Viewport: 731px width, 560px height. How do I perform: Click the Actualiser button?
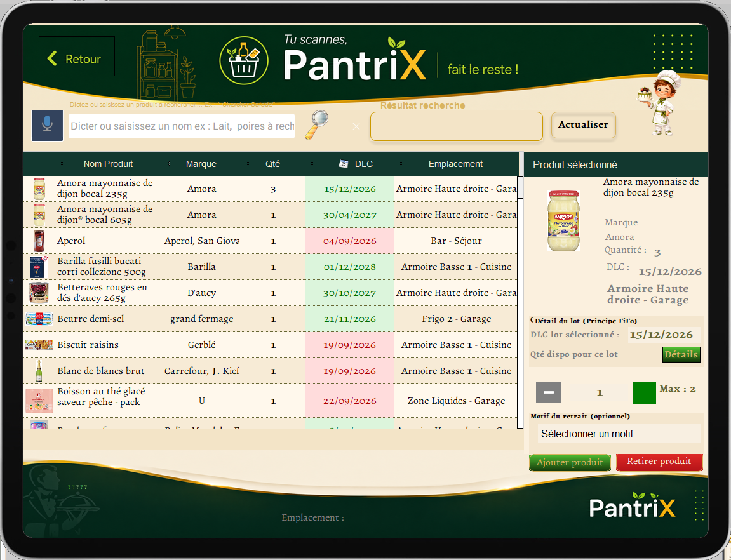point(583,125)
